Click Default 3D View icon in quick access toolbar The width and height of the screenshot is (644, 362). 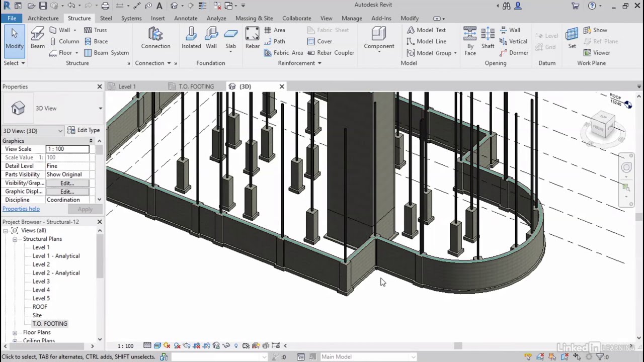click(x=174, y=6)
